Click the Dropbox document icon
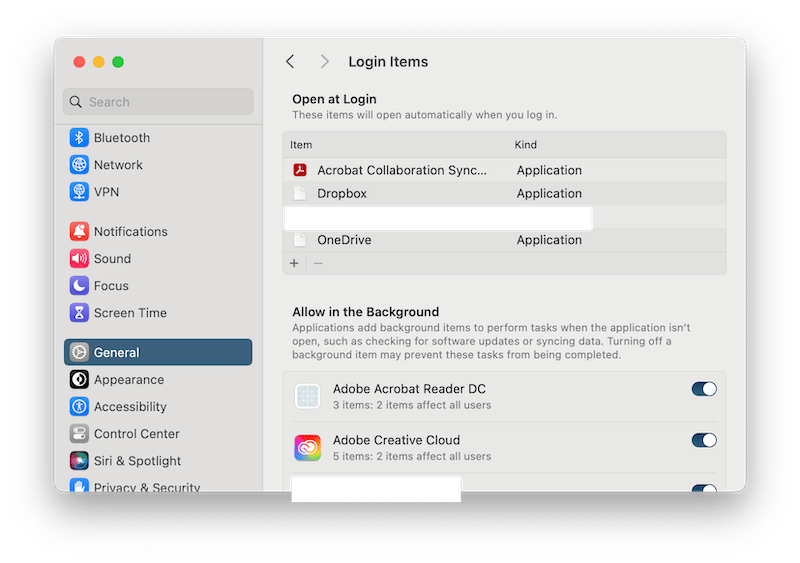The width and height of the screenshot is (800, 563). pos(300,193)
